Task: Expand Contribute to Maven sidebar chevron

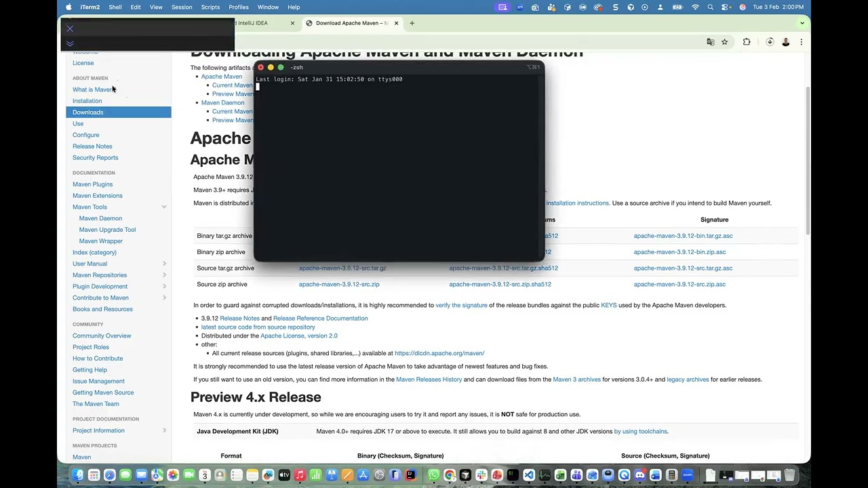Action: click(164, 298)
